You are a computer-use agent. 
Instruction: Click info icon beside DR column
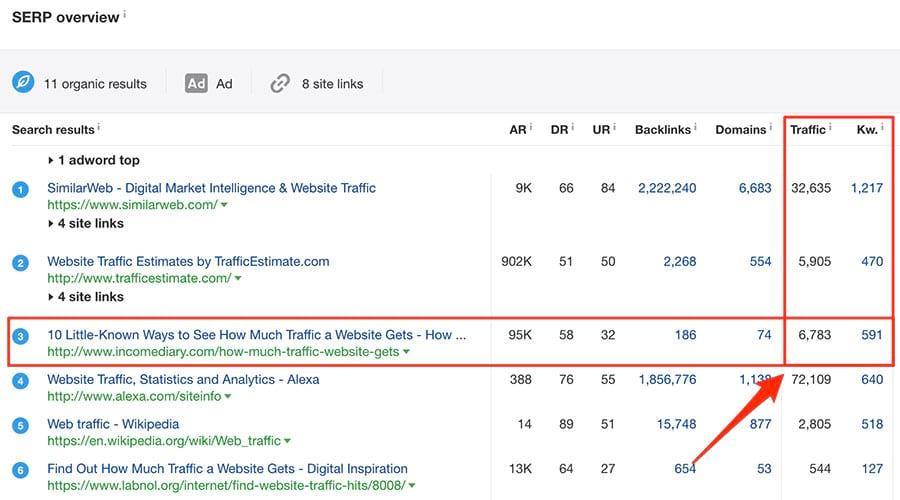tap(573, 127)
